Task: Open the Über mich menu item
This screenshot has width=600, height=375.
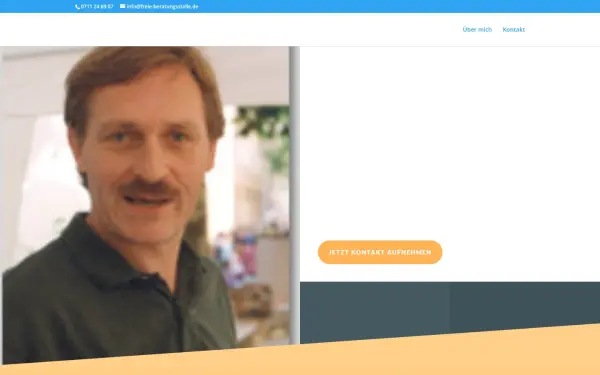Action: click(477, 29)
